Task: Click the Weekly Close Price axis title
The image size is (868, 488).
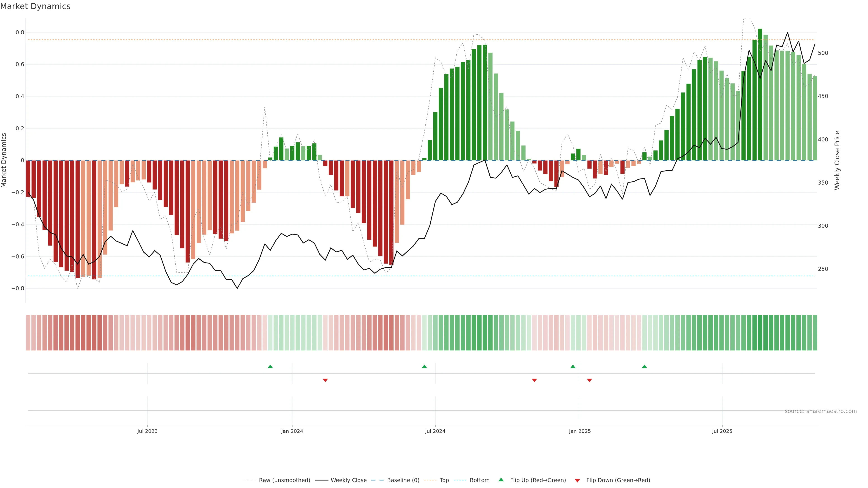Action: 837,160
